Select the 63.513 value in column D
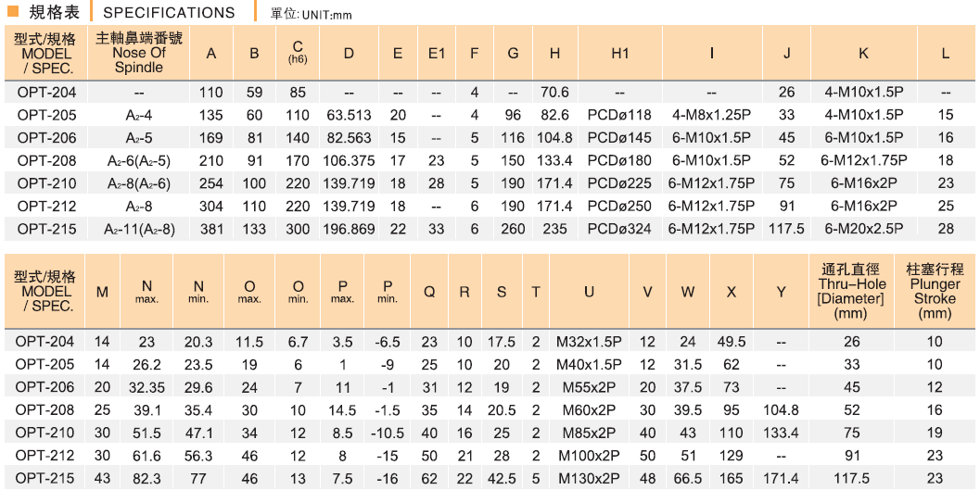The width and height of the screenshot is (980, 490). [349, 116]
